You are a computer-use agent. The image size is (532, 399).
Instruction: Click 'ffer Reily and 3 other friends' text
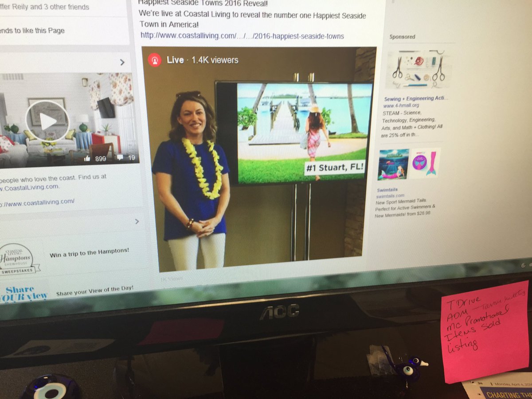(x=44, y=7)
